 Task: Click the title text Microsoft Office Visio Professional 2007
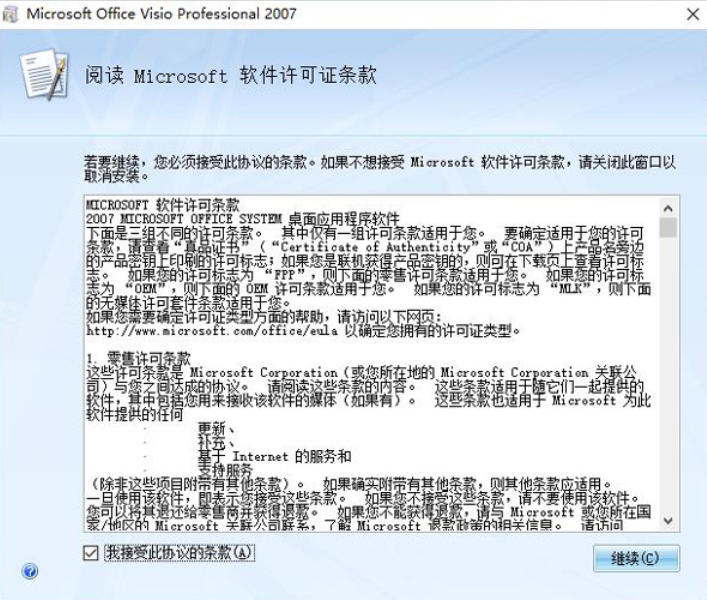(161, 14)
